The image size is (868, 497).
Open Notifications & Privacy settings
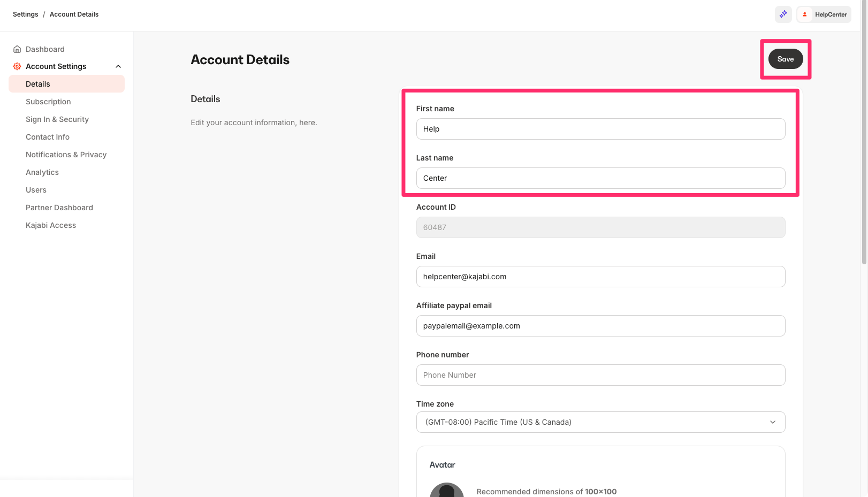(x=66, y=155)
